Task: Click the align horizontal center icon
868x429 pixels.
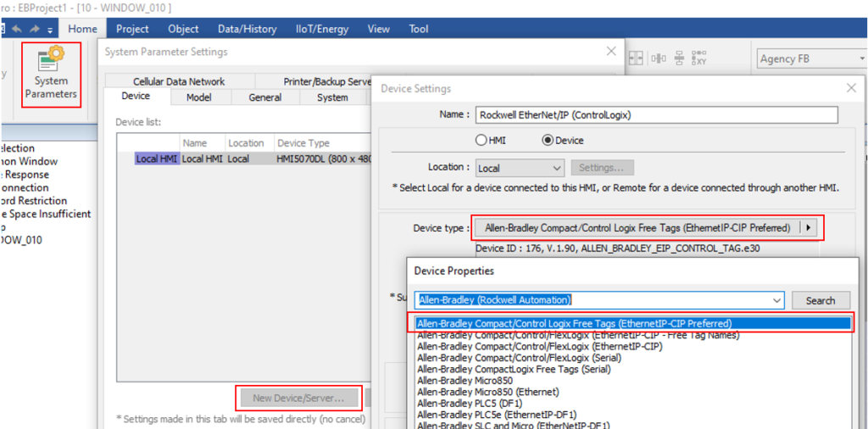Action: click(659, 58)
